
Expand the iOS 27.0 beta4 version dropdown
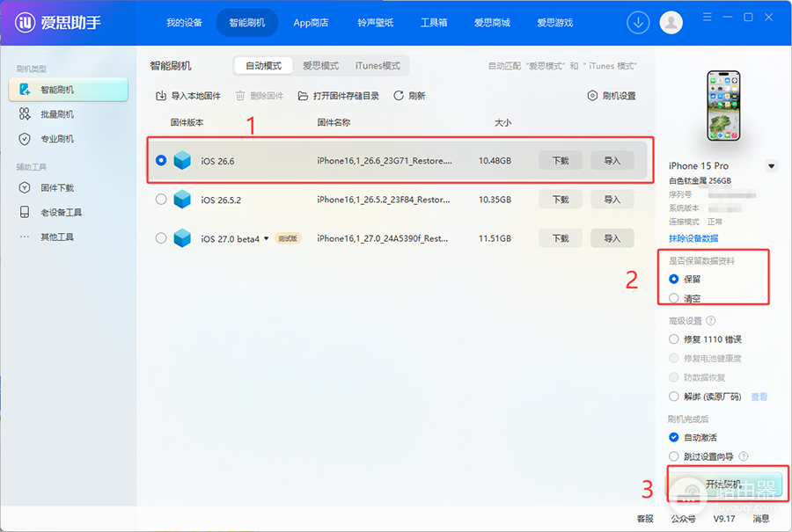point(266,238)
